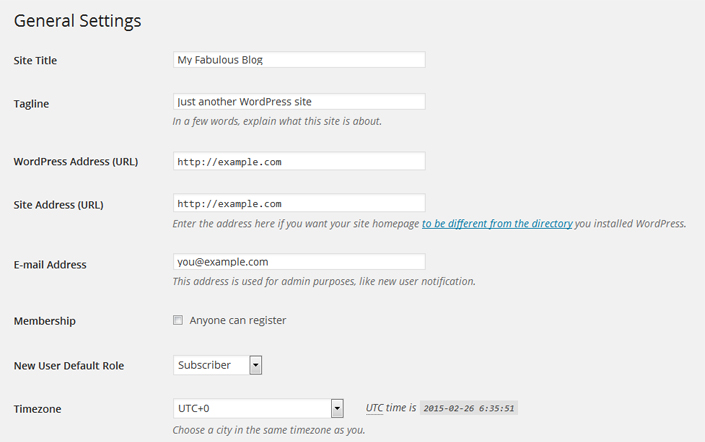Image resolution: width=705 pixels, height=442 pixels.
Task: Click the E-mail Address text field
Action: tap(299, 262)
